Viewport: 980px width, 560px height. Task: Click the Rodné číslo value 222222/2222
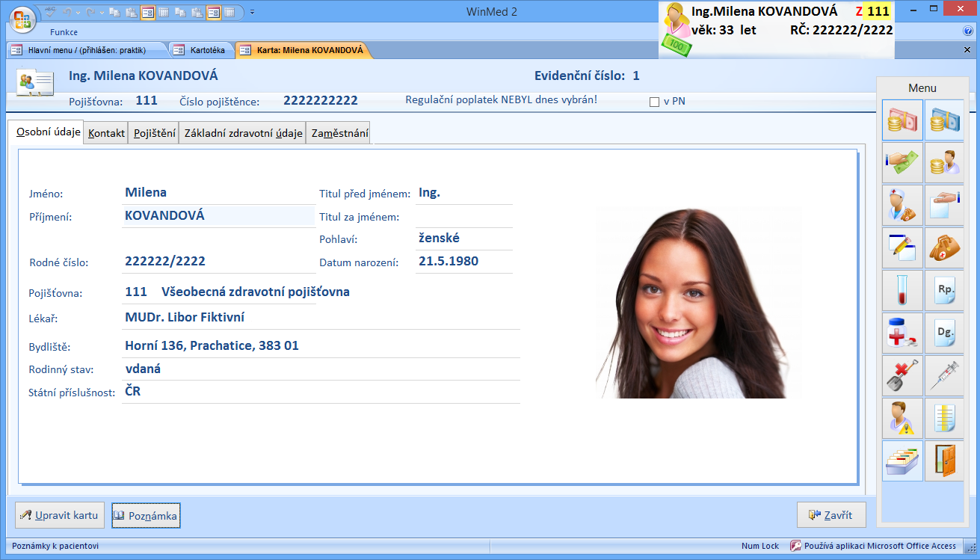(165, 262)
